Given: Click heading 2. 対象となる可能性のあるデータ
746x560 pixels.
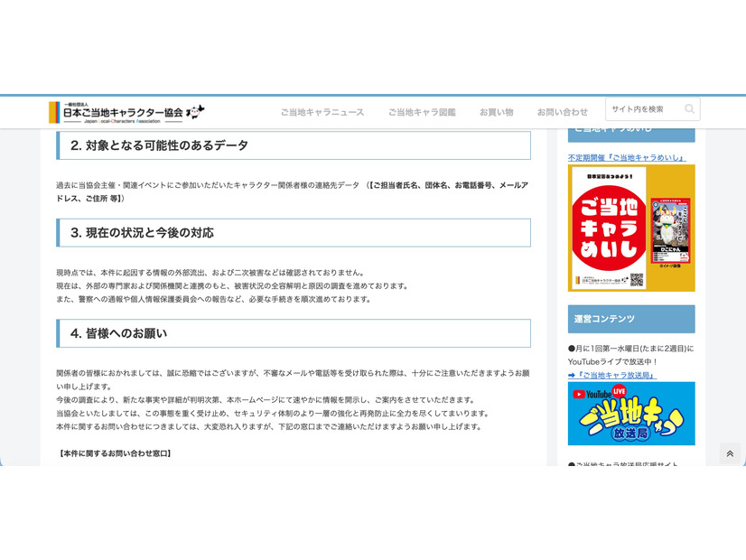Looking at the screenshot, I should click(x=294, y=145).
